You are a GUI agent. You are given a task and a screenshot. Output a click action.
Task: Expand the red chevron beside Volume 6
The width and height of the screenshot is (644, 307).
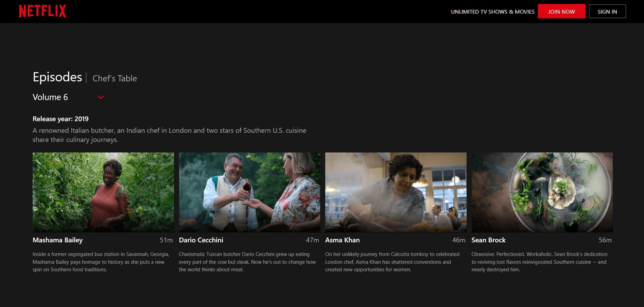click(x=101, y=97)
